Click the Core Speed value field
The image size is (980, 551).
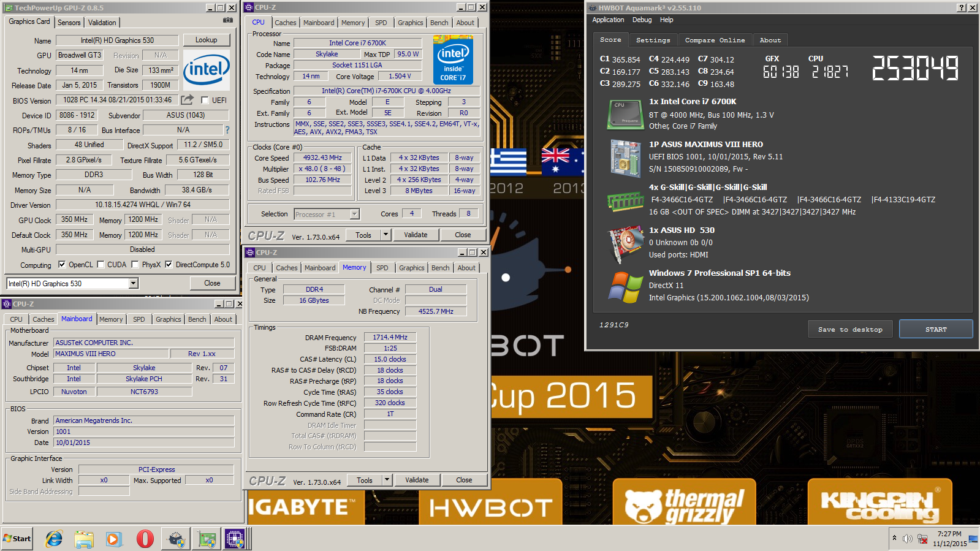322,158
